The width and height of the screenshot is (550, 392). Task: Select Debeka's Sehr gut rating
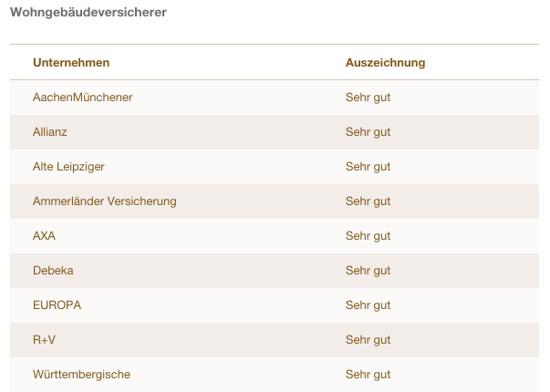[x=368, y=271]
